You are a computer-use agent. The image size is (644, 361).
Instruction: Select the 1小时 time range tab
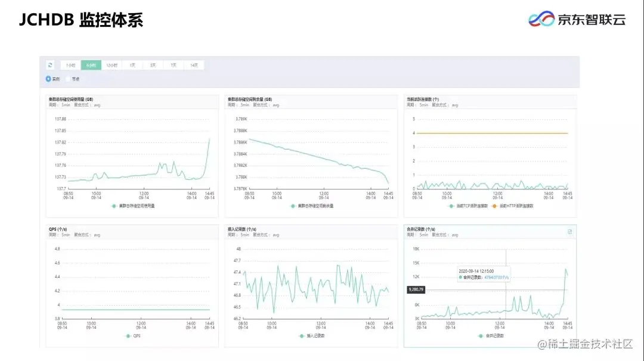click(x=70, y=65)
